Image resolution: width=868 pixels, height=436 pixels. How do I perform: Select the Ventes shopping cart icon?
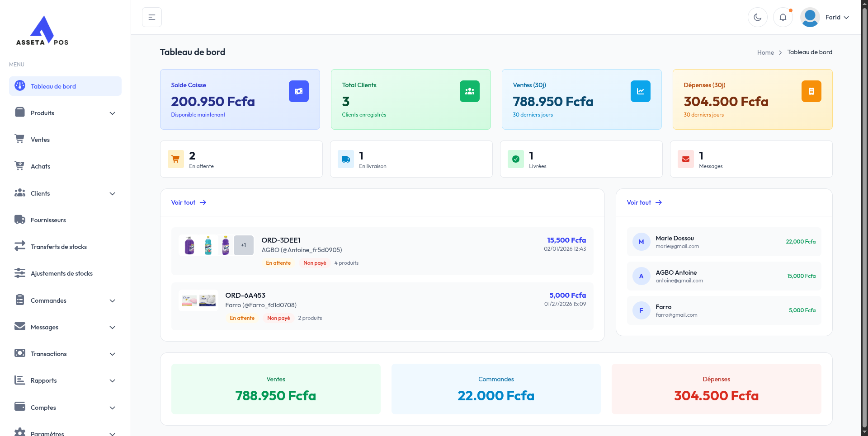click(x=20, y=139)
